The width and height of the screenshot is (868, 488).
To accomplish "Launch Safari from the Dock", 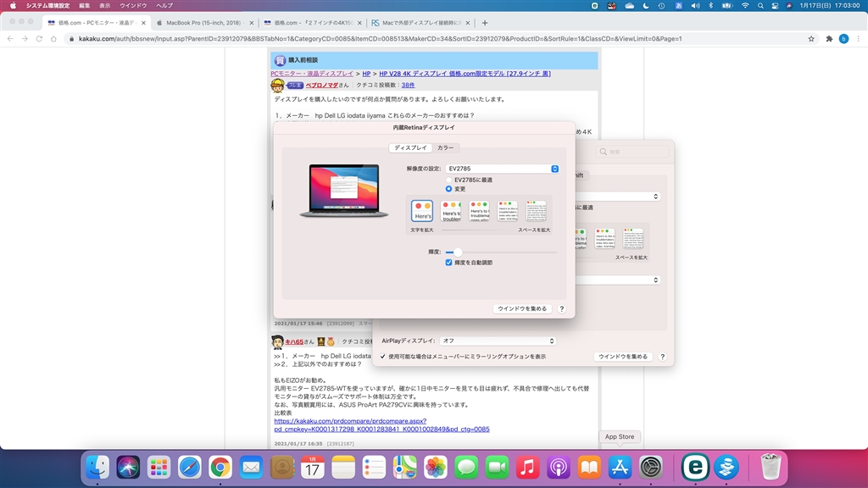I will (x=190, y=467).
